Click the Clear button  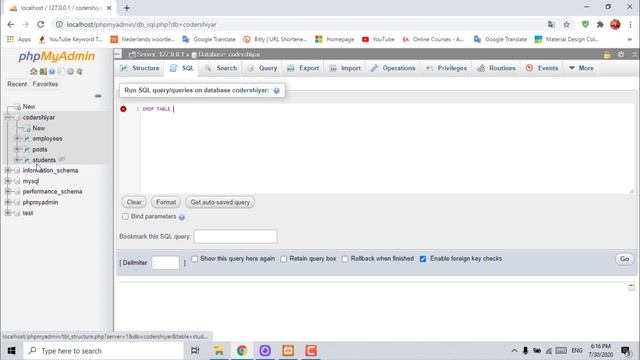(x=134, y=202)
